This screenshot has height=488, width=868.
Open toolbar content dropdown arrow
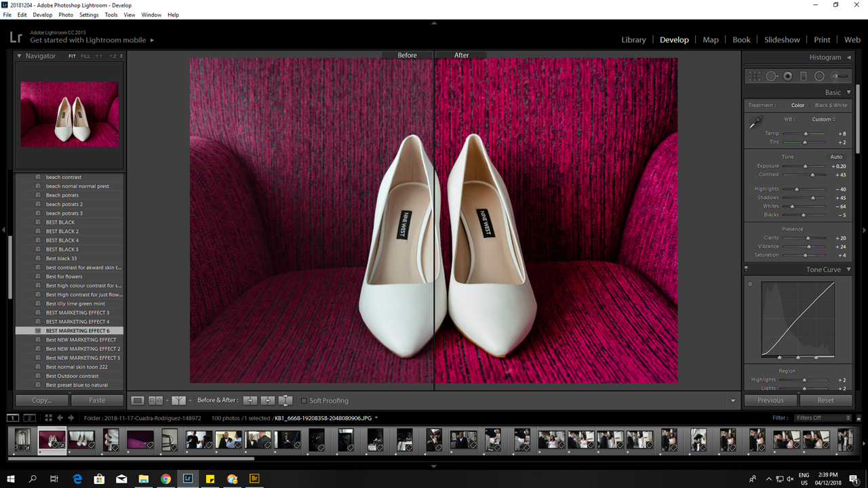733,401
